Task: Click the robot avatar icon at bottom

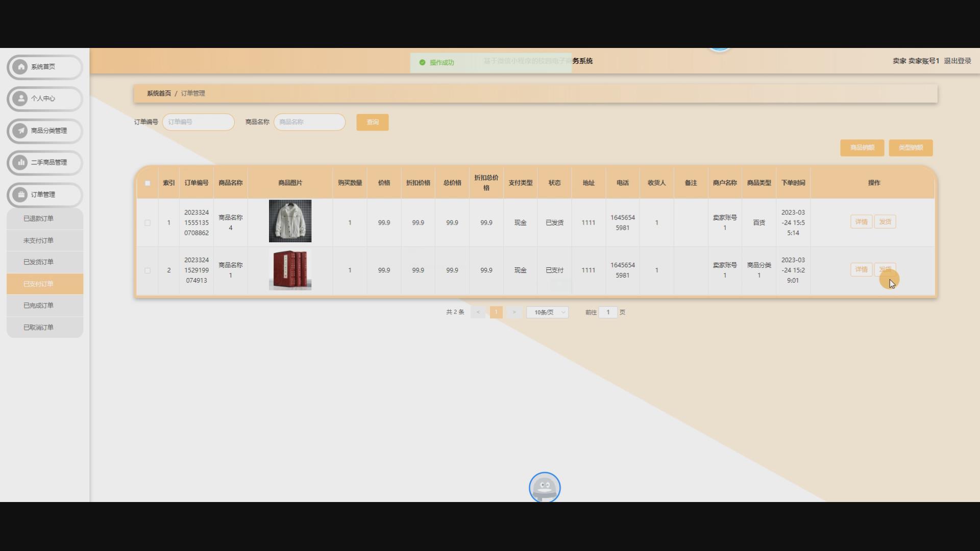Action: (x=544, y=487)
